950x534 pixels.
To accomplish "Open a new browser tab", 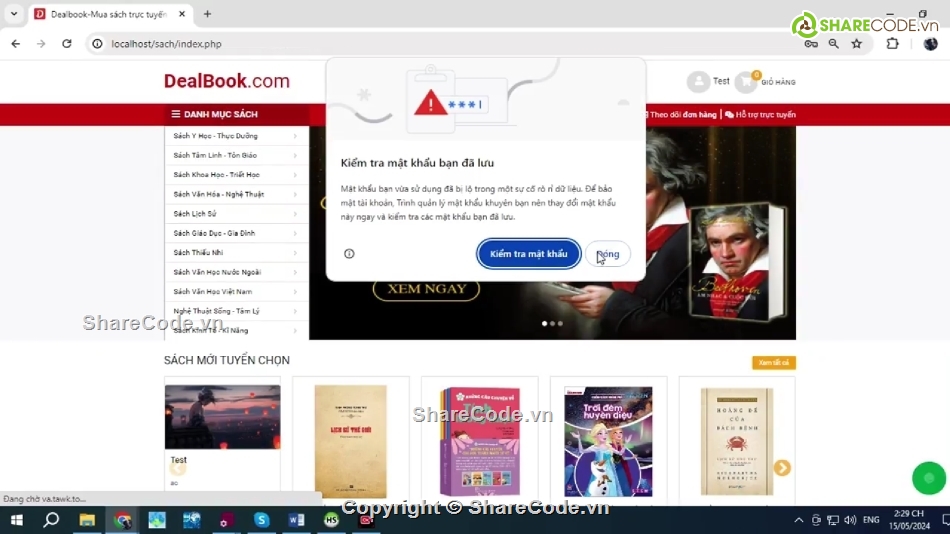I will [207, 14].
